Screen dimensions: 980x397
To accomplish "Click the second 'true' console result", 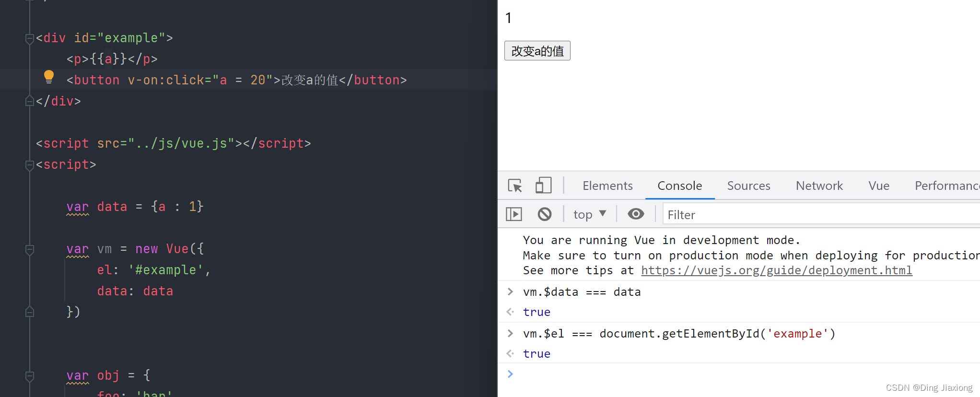I will click(x=537, y=354).
